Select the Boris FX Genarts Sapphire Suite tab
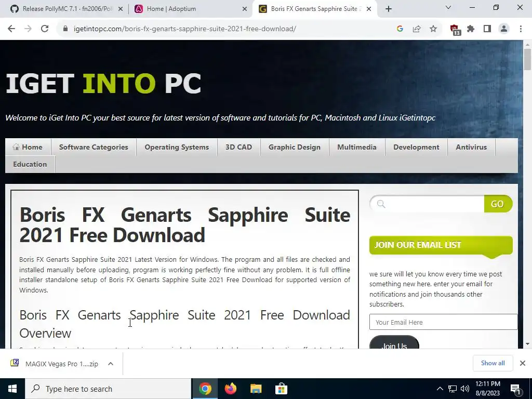This screenshot has width=532, height=399. click(314, 9)
